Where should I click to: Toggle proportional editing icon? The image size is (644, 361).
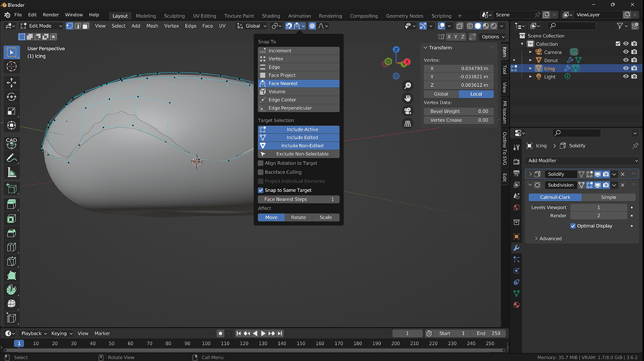pyautogui.click(x=312, y=26)
